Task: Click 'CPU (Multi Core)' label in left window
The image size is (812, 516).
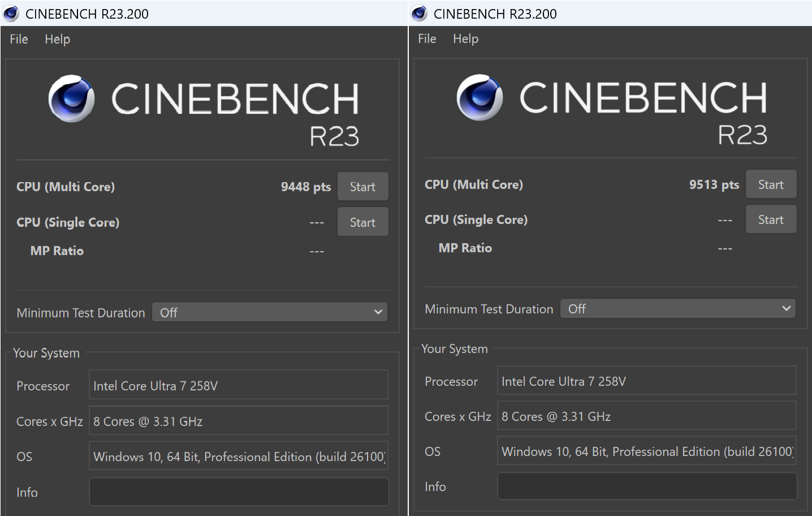Action: click(66, 187)
